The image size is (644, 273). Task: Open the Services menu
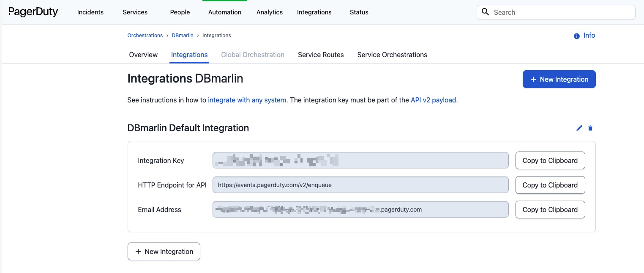coord(135,12)
